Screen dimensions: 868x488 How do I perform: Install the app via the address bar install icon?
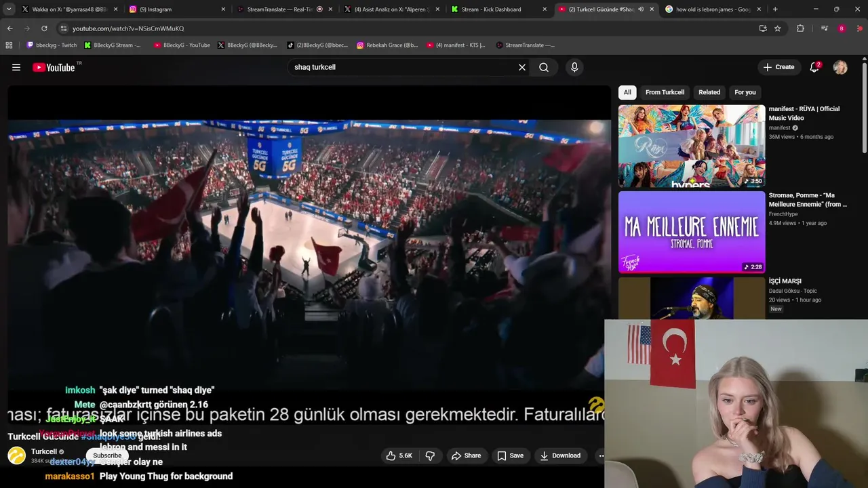click(763, 28)
